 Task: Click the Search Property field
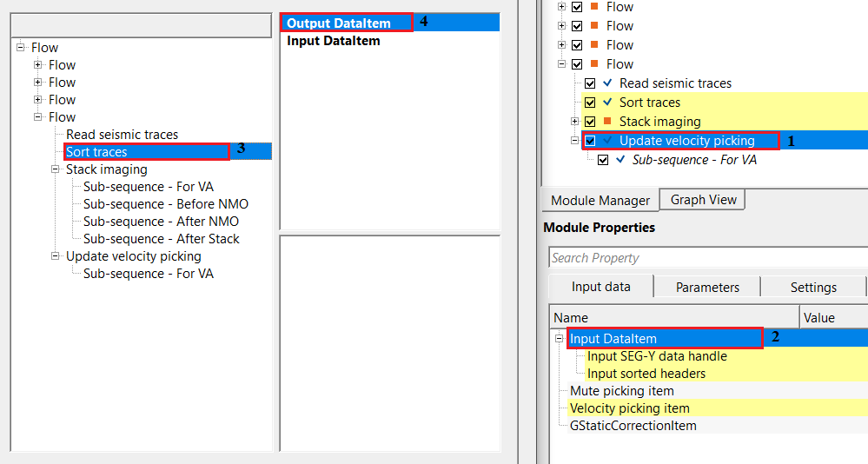pos(709,257)
